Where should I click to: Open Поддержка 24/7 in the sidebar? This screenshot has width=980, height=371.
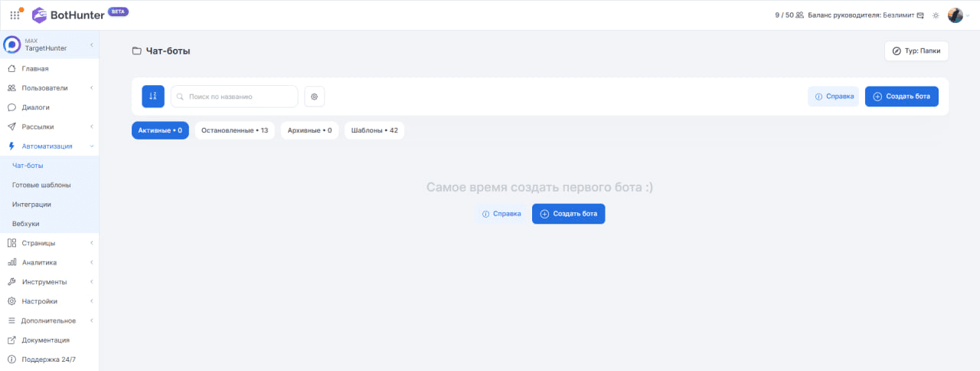click(x=49, y=359)
